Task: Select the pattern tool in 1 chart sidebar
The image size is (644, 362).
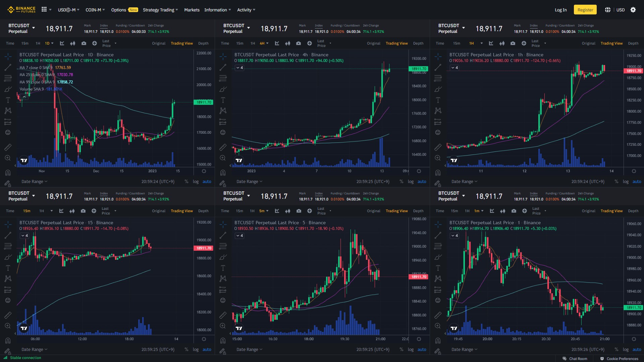Action: coord(438,279)
